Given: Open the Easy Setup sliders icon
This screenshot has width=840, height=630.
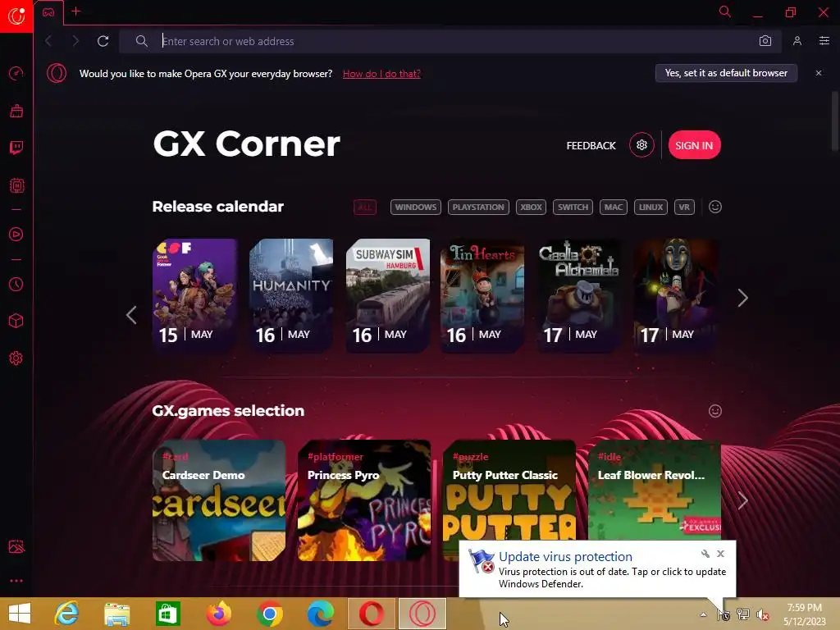Looking at the screenshot, I should [x=824, y=41].
